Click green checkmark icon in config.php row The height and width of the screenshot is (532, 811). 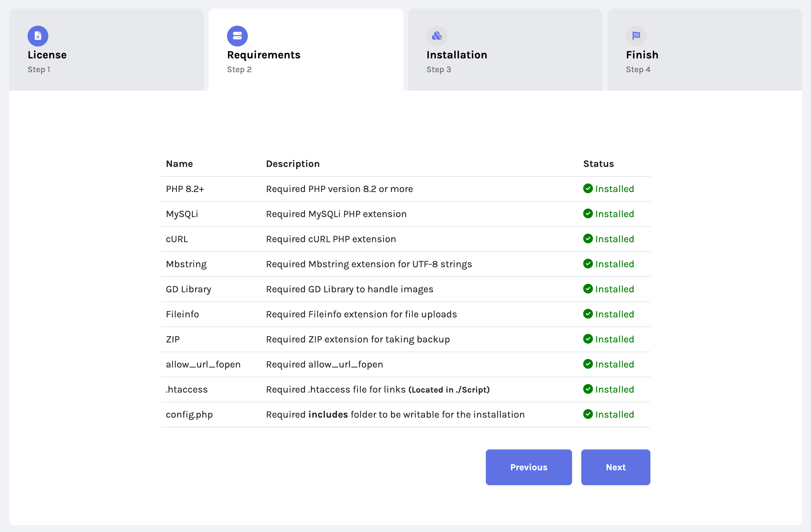588,414
